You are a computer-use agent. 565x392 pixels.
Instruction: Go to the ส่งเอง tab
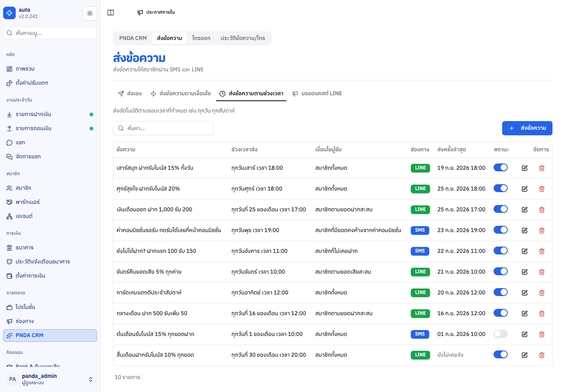pyautogui.click(x=130, y=94)
